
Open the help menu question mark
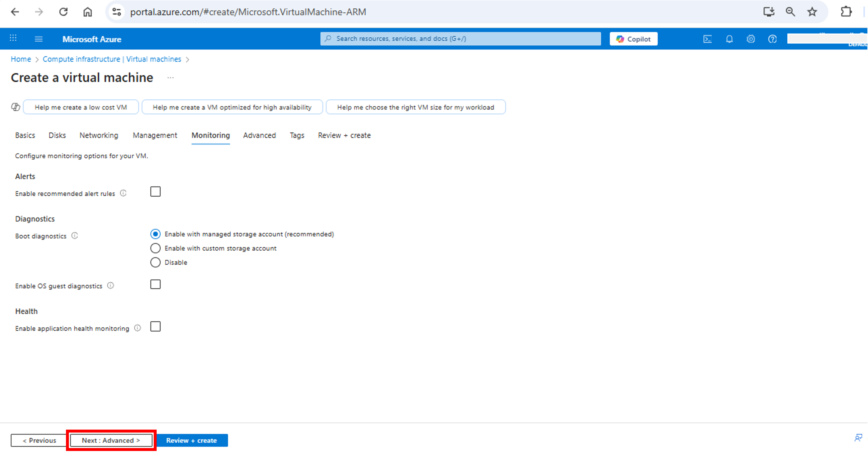click(772, 39)
